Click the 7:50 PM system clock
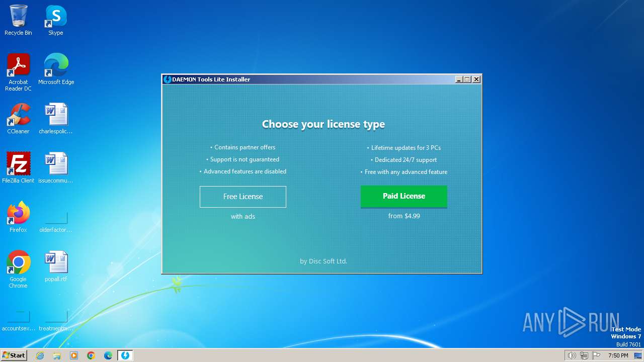This screenshot has height=362, width=644. pos(618,355)
